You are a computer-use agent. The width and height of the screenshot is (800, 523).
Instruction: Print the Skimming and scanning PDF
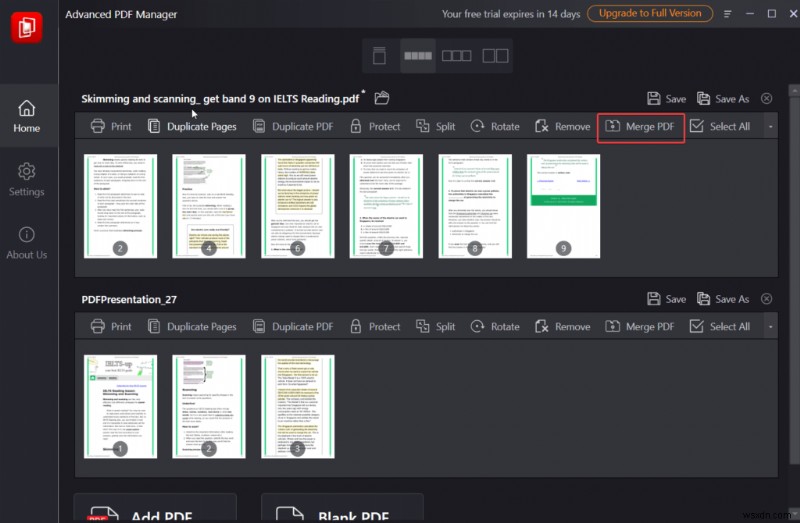tap(111, 127)
